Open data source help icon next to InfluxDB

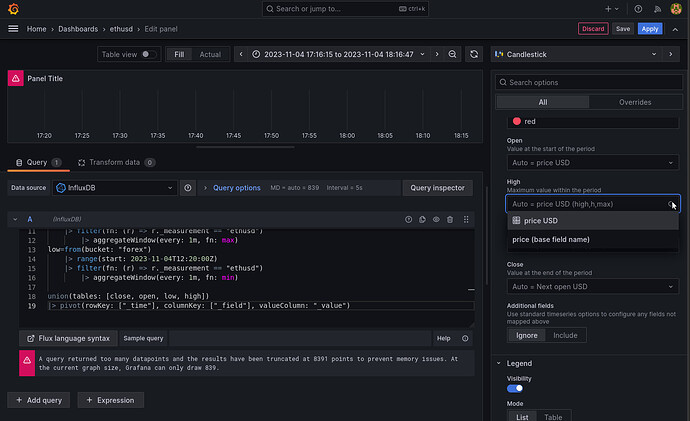tap(188, 187)
